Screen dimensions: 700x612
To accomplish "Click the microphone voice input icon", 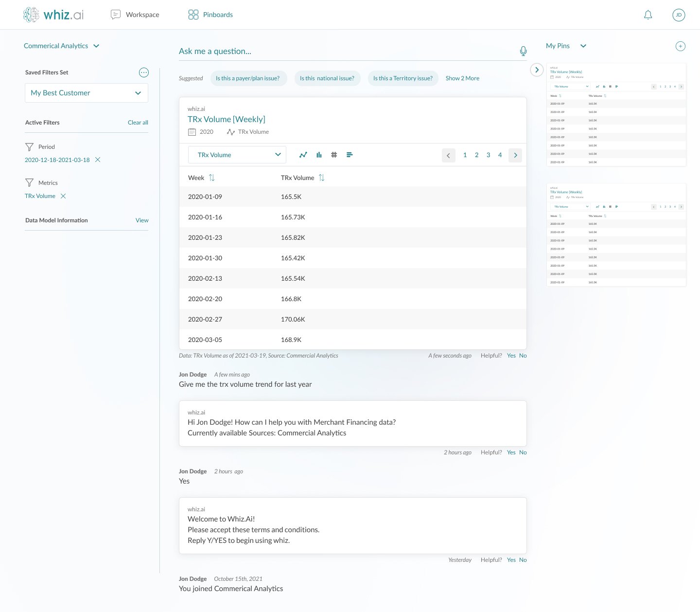I will pos(523,51).
